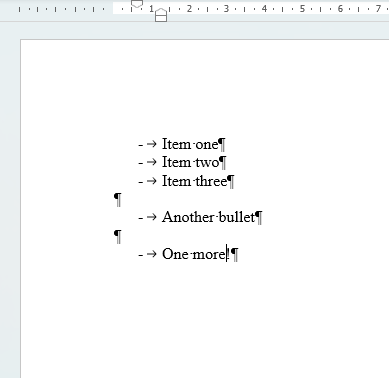The image size is (389, 378).
Task: Click the tab arrow before One more
Action: [152, 254]
